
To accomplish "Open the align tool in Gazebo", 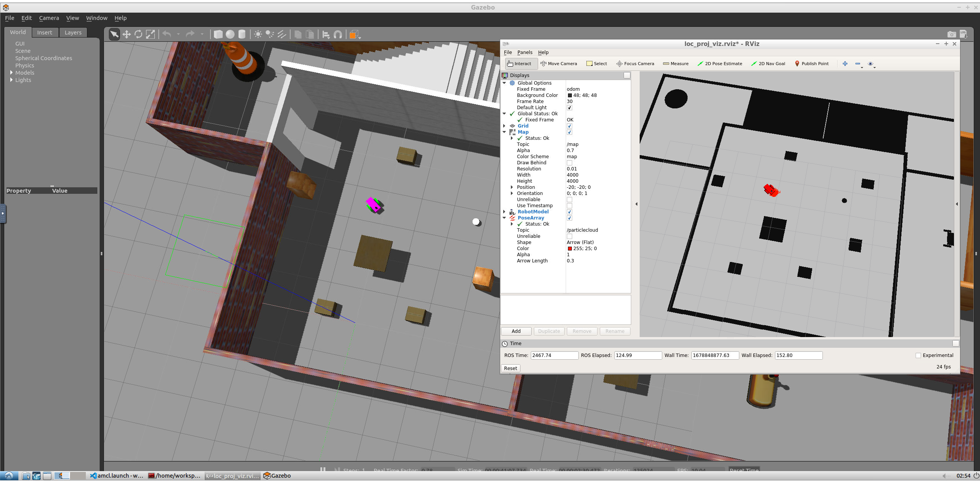I will pos(326,34).
